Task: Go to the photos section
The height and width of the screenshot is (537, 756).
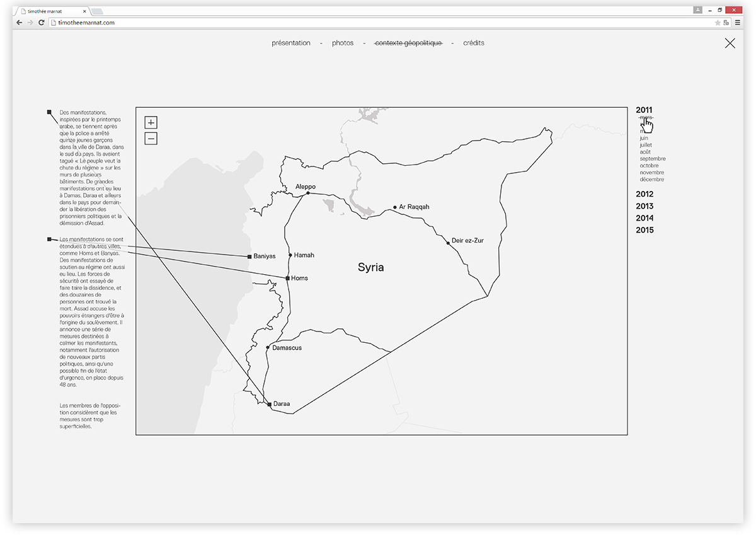Action: point(343,43)
